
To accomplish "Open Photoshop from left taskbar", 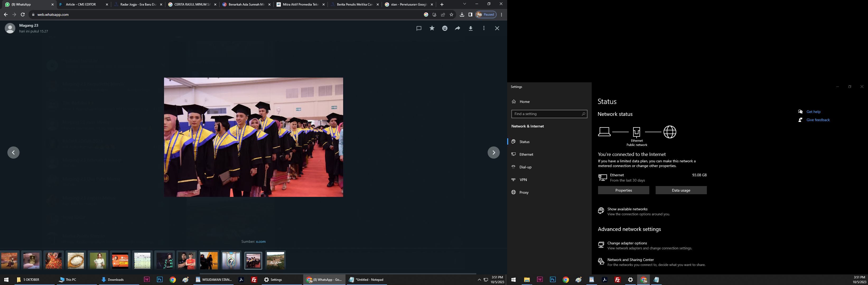I will tap(160, 279).
